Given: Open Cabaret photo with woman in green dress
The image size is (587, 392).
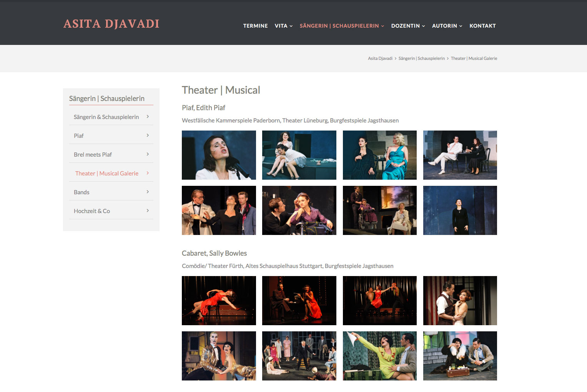Looking at the screenshot, I should [379, 356].
